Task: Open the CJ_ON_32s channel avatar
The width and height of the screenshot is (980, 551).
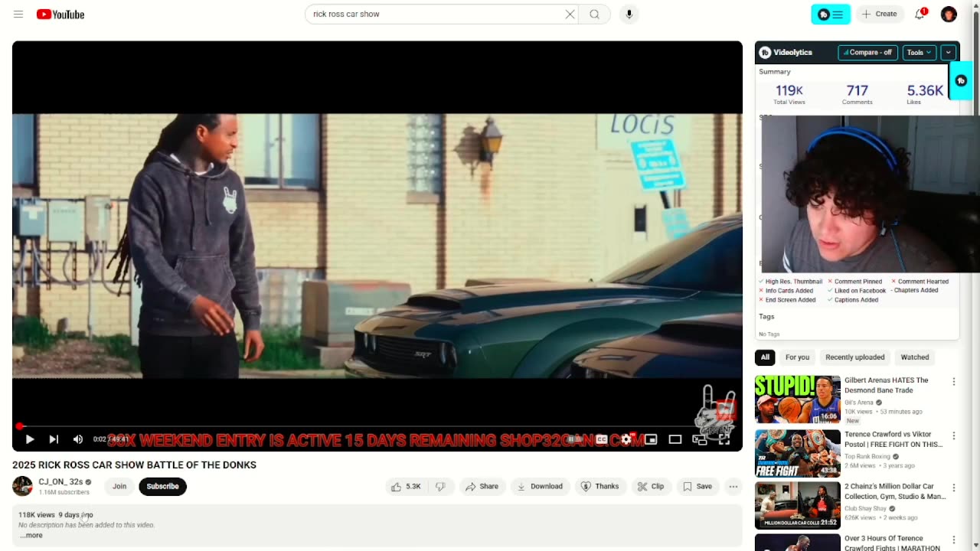Action: 22,486
